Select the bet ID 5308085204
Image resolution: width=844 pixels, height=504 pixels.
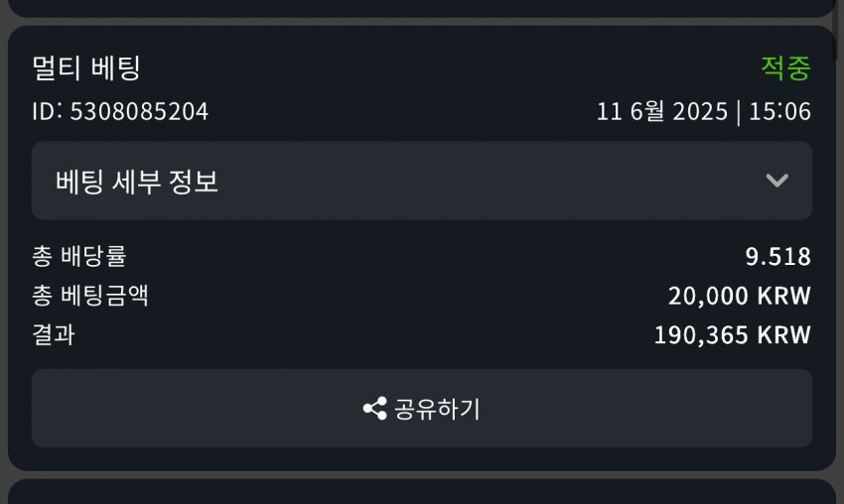tap(120, 111)
